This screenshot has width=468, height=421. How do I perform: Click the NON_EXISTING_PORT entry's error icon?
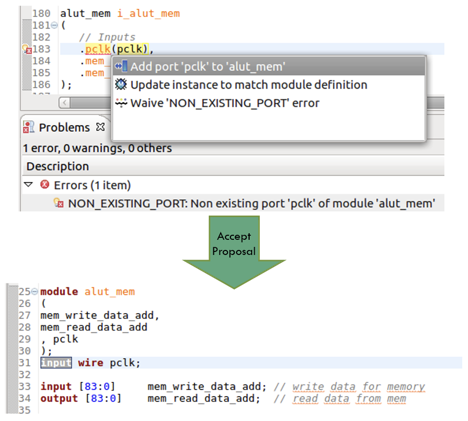(x=59, y=203)
